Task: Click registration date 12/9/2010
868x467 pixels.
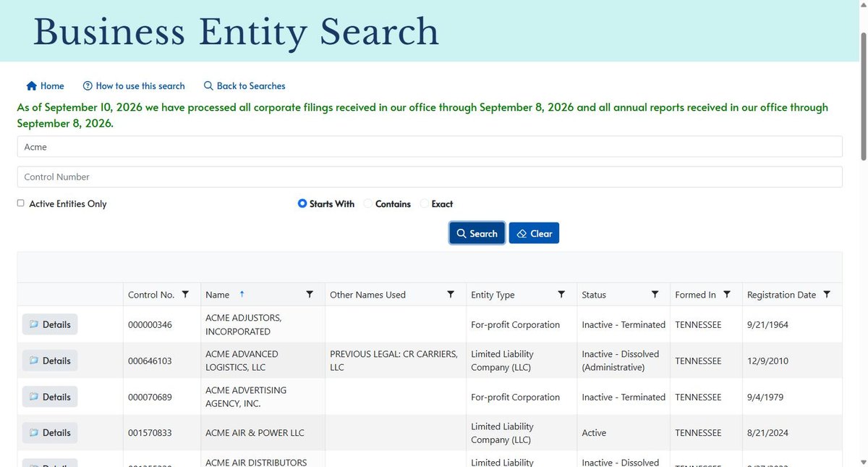Action: pos(767,361)
